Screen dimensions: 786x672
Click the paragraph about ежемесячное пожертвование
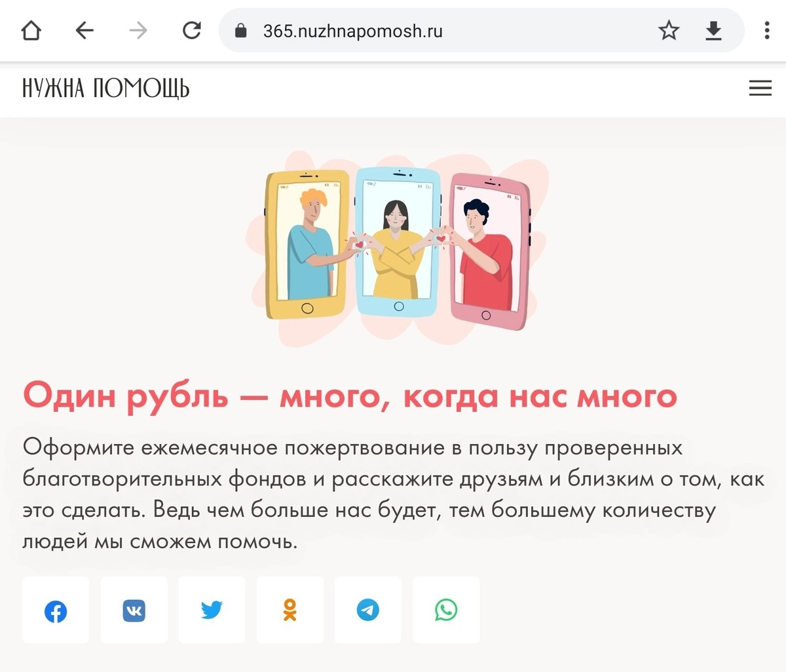(x=393, y=495)
